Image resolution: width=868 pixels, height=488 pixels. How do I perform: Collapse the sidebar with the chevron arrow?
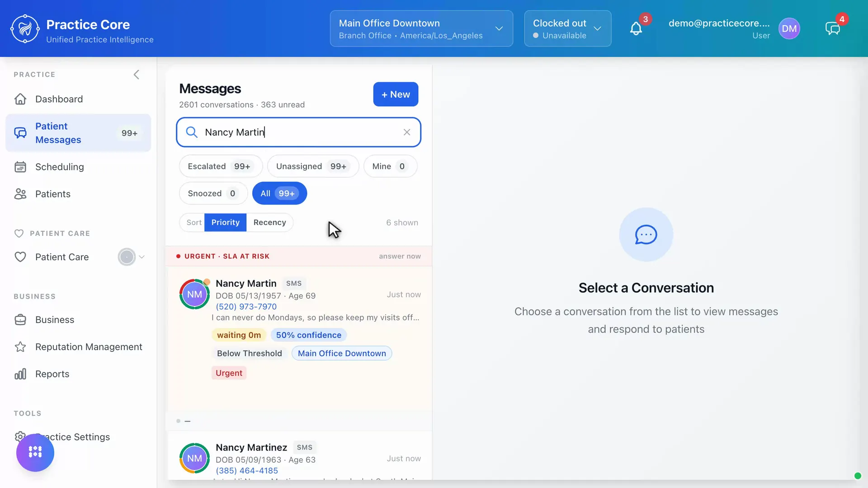coord(137,75)
